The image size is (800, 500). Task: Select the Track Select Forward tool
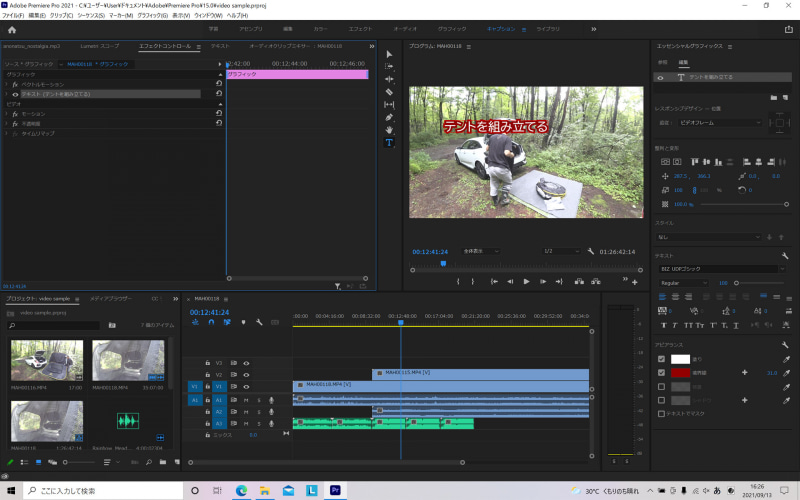(389, 66)
